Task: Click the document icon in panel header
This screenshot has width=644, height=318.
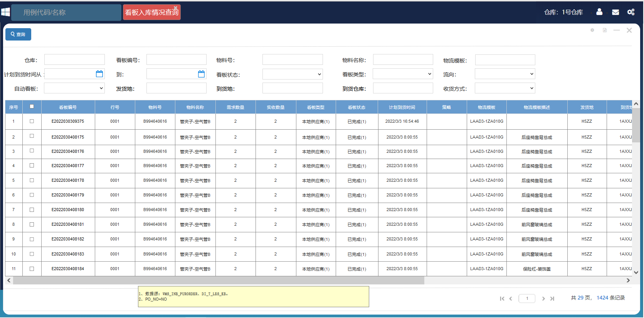Action: pyautogui.click(x=605, y=30)
